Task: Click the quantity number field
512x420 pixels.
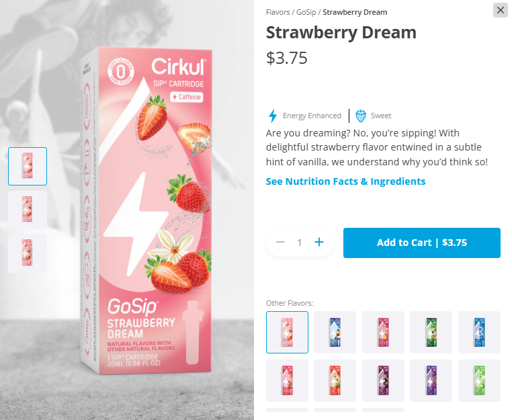Action: (300, 243)
